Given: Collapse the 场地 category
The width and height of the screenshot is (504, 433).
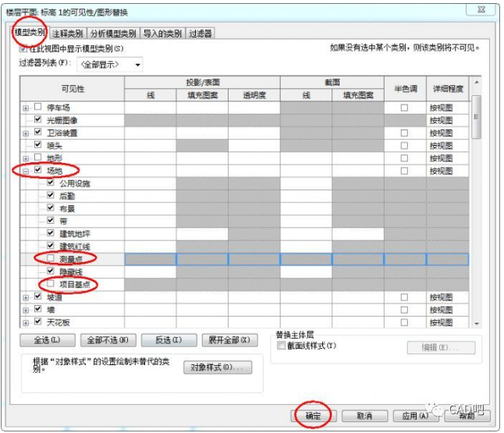Looking at the screenshot, I should pos(26,172).
